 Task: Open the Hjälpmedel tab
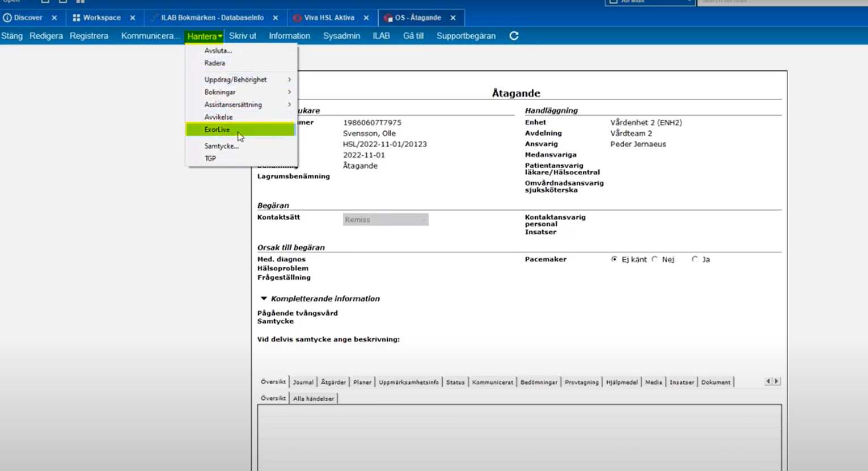click(622, 382)
